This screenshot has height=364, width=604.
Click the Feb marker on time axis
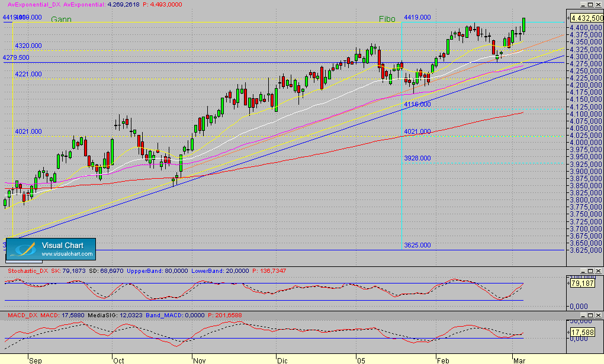point(443,360)
